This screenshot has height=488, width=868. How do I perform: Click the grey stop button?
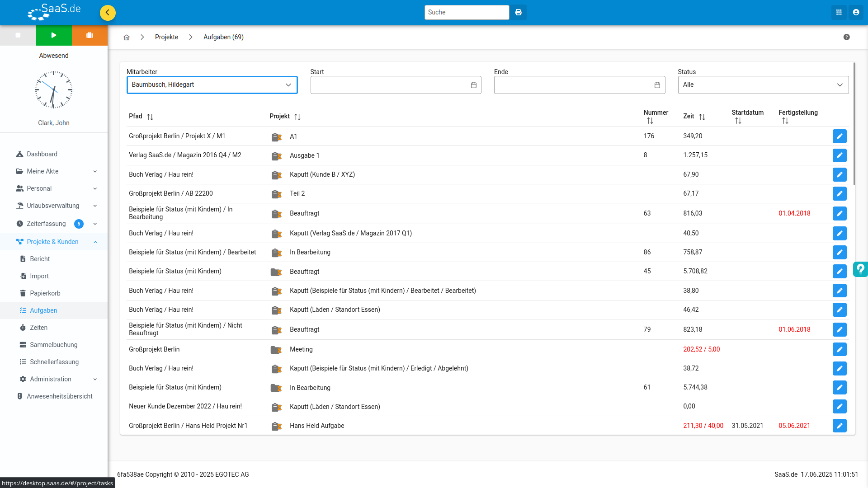click(x=18, y=35)
